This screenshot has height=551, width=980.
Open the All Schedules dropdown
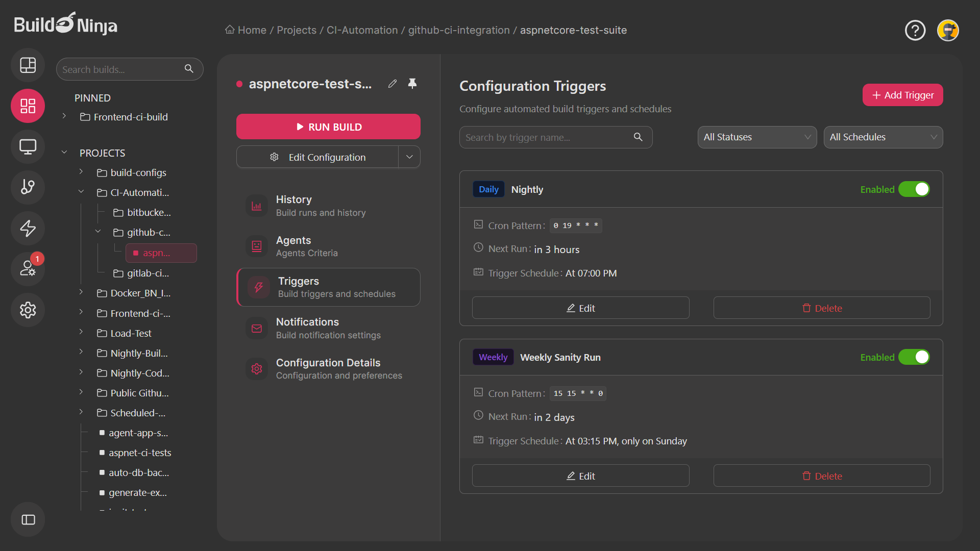tap(884, 137)
